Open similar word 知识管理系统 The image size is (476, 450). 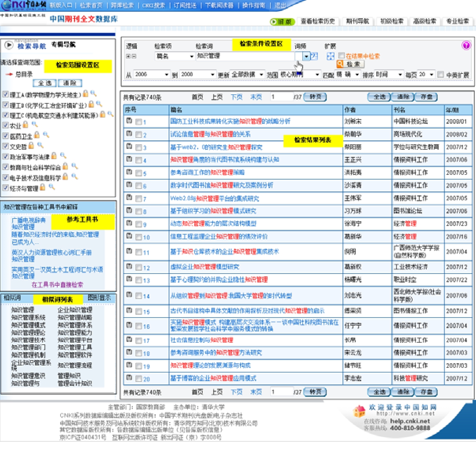28,318
